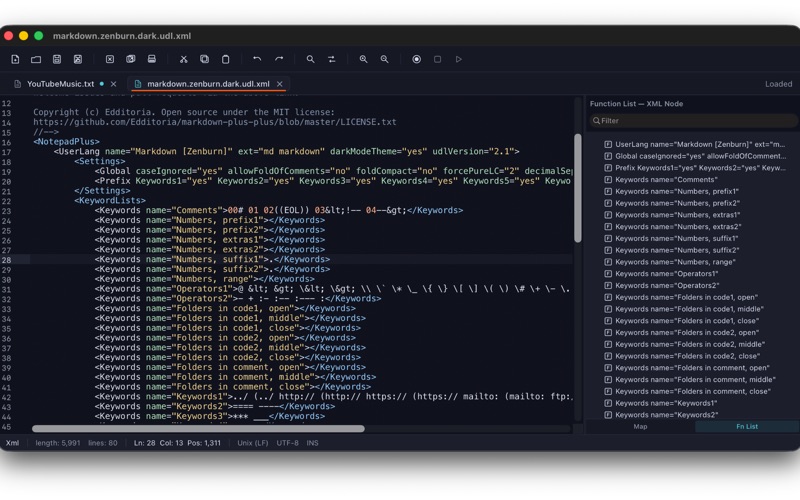
Task: Switch side panel to Map
Action: 640,427
